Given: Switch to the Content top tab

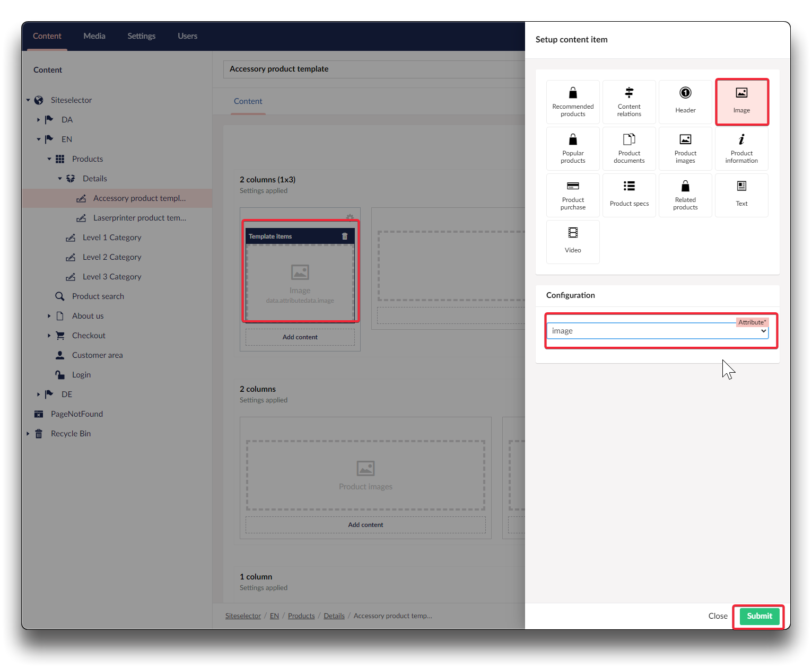Looking at the screenshot, I should (x=47, y=36).
